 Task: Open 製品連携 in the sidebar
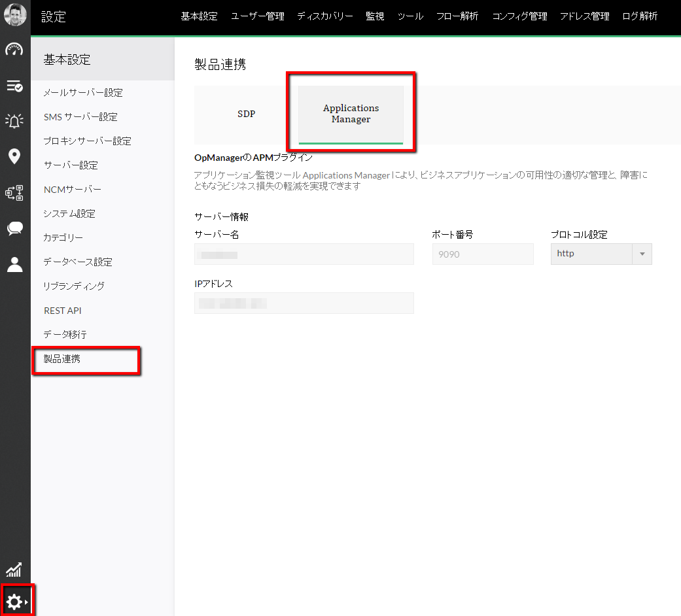click(61, 359)
